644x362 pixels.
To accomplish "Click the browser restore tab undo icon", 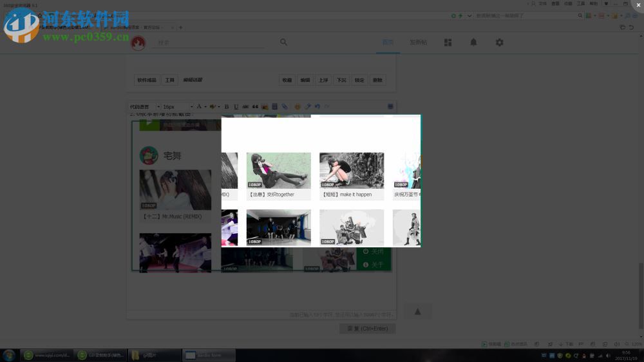I will (631, 27).
